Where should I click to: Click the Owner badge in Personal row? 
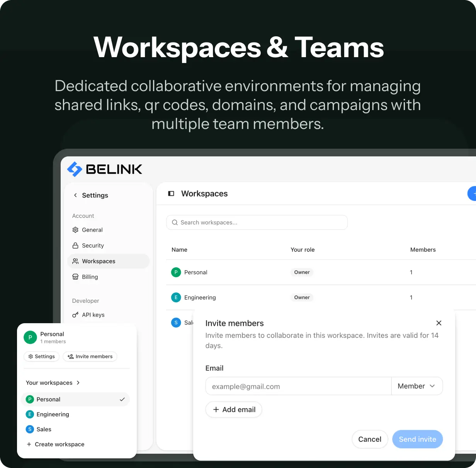(x=302, y=272)
